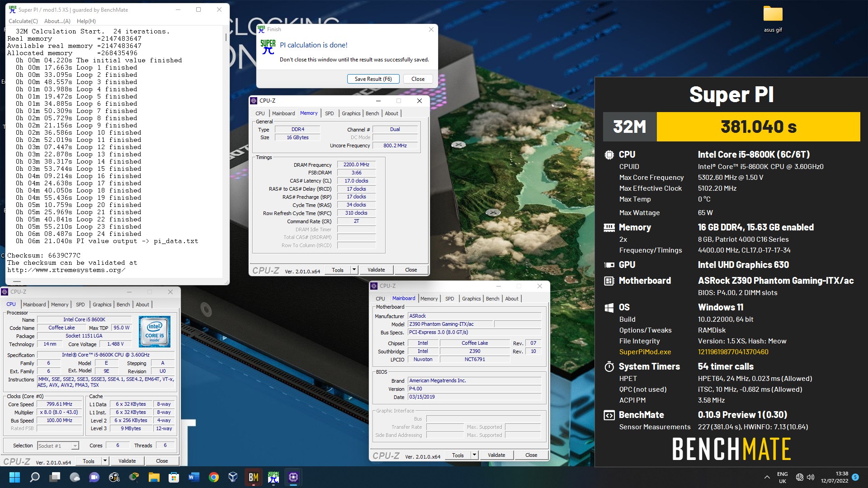Click the Core Speed 799.61 MHz field
This screenshot has width=868, height=488.
coord(59,404)
